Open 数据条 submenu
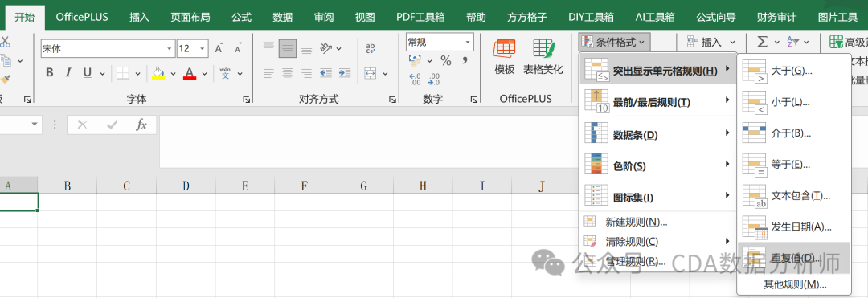This screenshot has height=298, width=868. point(657,133)
